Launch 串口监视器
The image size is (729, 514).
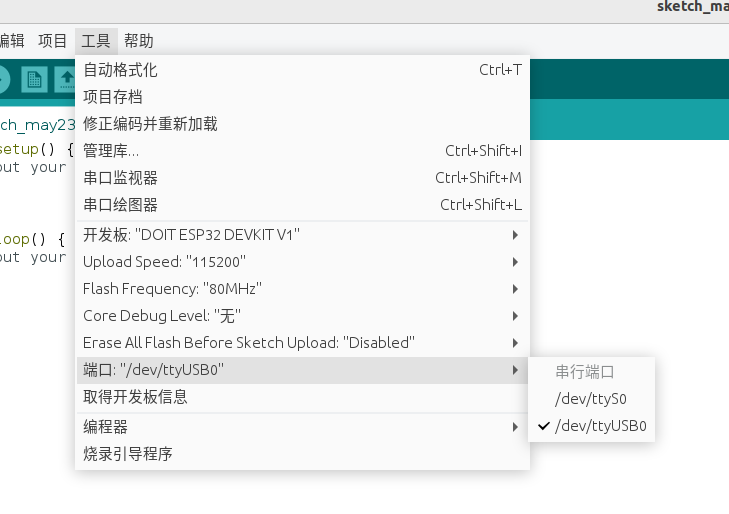click(302, 178)
